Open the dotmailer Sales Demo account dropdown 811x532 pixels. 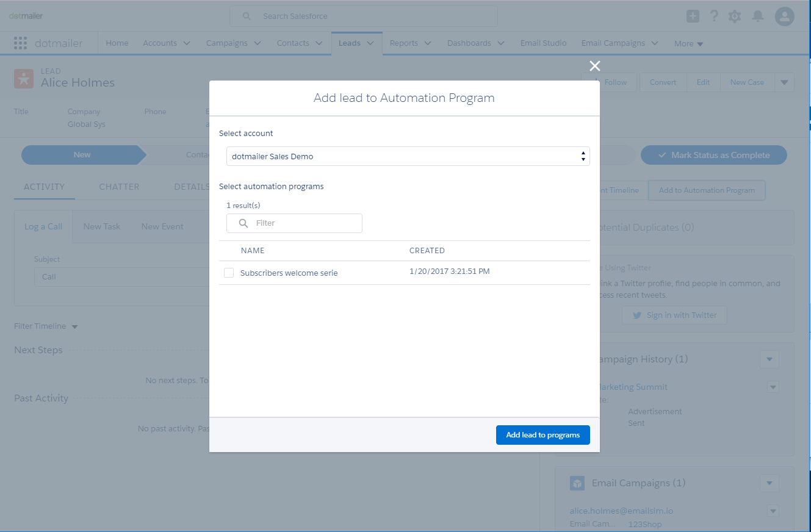pos(582,156)
